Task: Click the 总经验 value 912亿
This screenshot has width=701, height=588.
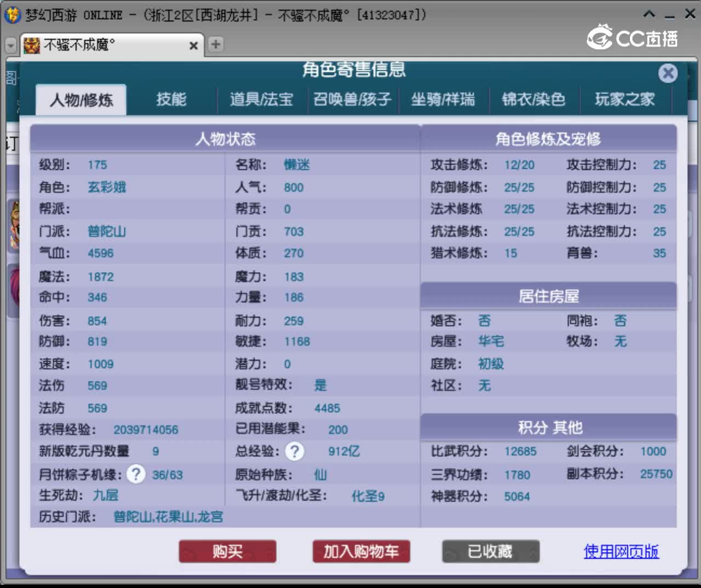Action: coord(344,451)
